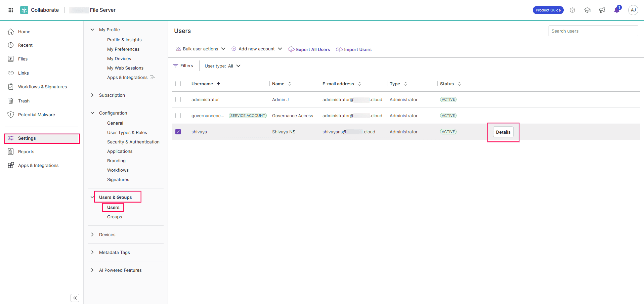Collapse the Users & Groups chevron
Viewport: 644px width, 304px height.
(92, 197)
